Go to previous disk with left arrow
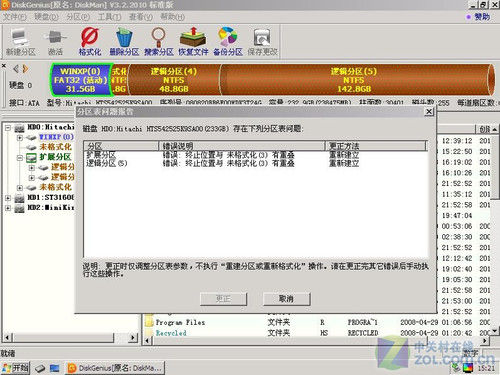500x375 pixels. point(16,69)
